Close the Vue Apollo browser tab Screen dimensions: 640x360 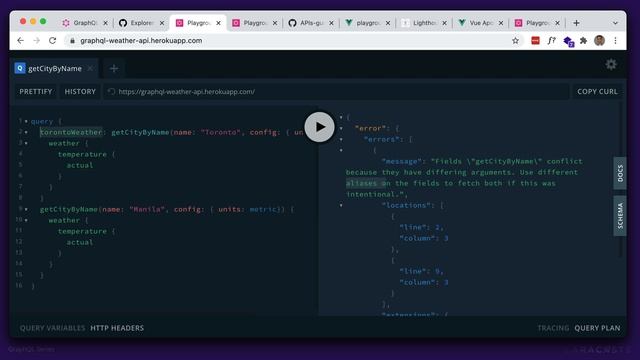501,23
